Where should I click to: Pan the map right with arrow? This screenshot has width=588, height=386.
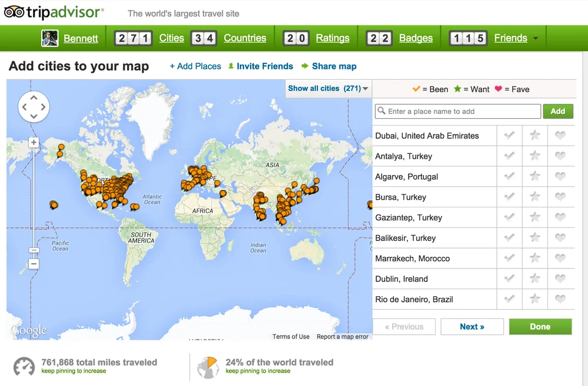[x=43, y=107]
